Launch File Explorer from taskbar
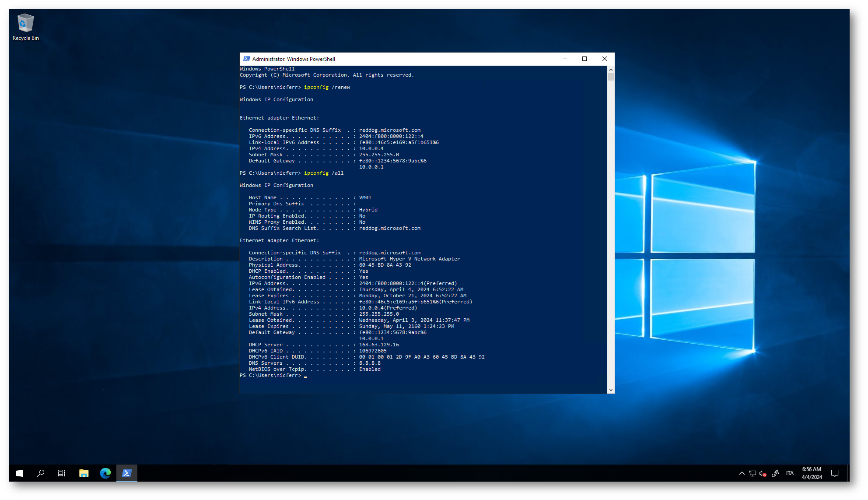Screen dimensions: 868x500 click(x=84, y=473)
